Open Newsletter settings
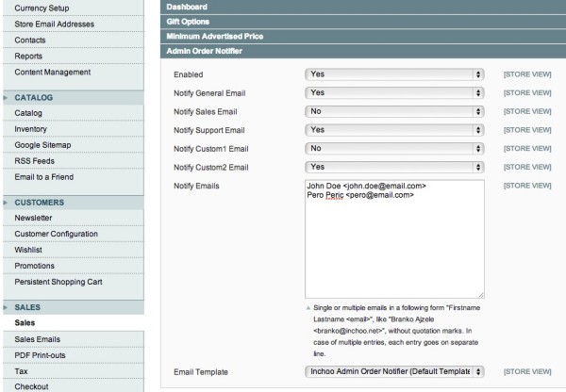 pyautogui.click(x=33, y=218)
